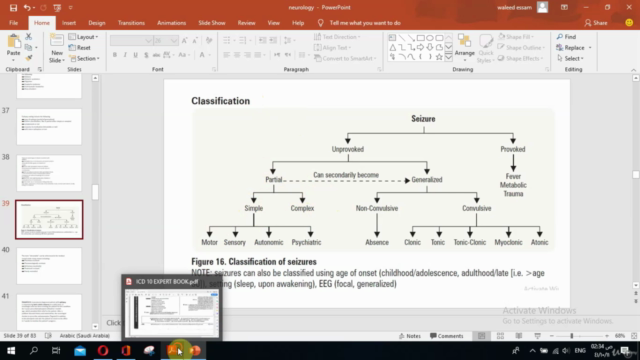This screenshot has width=640, height=360.
Task: Open the font size dropdown
Action: coord(174,40)
